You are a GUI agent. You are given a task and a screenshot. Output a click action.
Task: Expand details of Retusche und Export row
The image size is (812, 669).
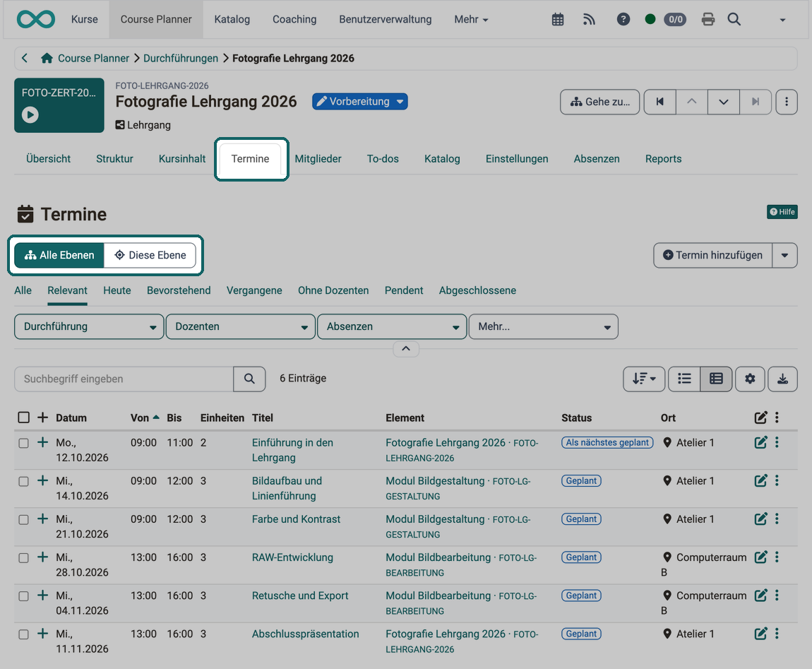point(42,596)
